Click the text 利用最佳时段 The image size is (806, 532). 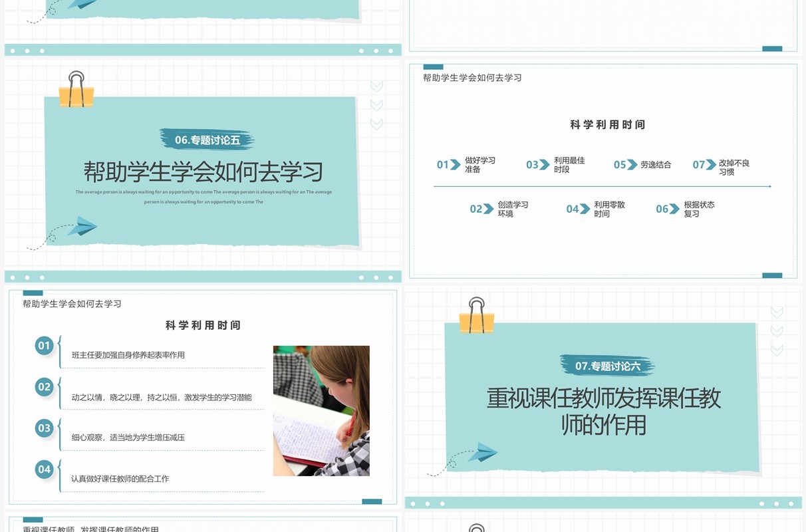pyautogui.click(x=569, y=165)
